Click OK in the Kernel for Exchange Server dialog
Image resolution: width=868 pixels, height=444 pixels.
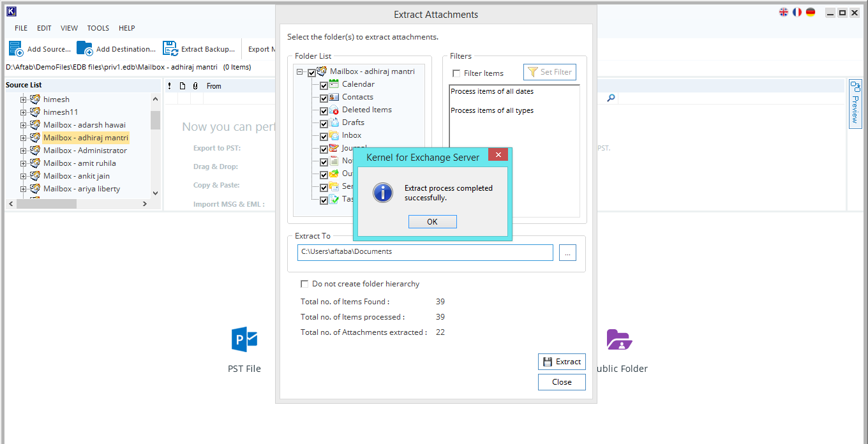[432, 221]
